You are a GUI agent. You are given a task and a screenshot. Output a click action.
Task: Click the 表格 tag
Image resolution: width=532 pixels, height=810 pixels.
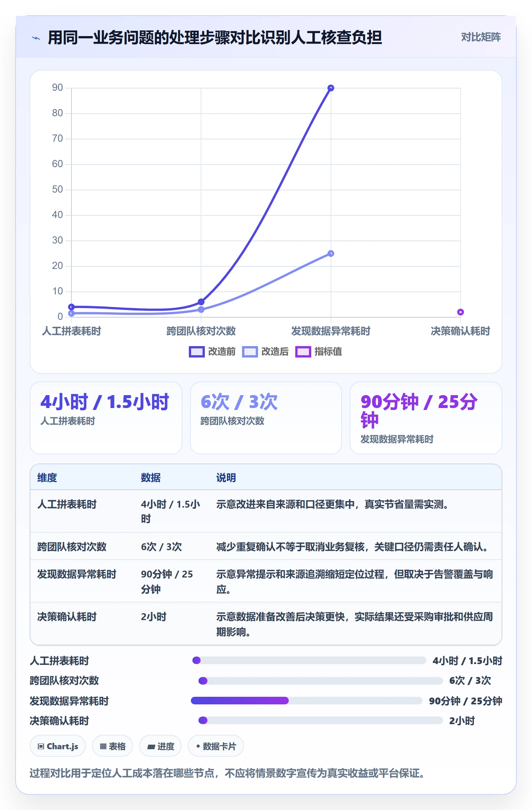[x=112, y=746]
